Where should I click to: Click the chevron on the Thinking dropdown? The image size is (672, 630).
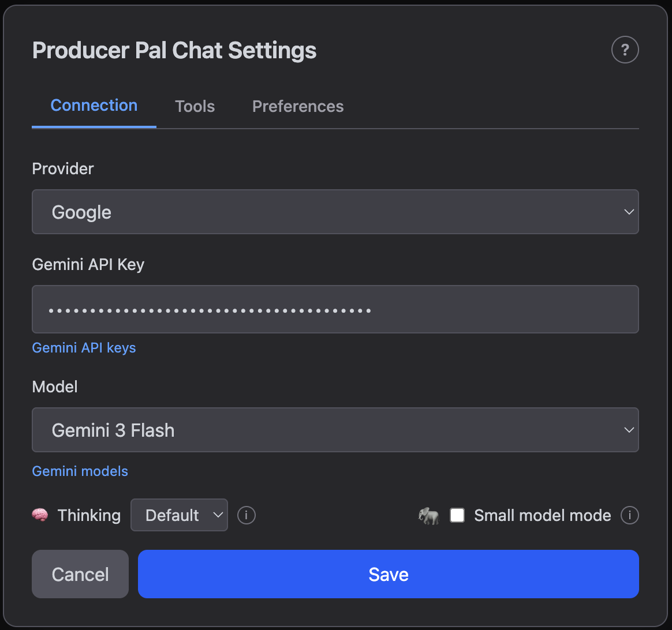tap(218, 515)
